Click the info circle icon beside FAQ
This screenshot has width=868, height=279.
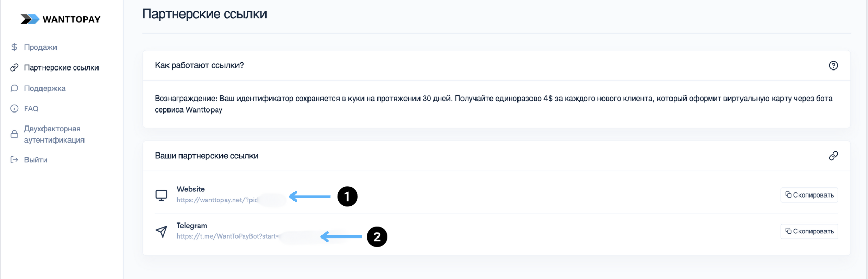(x=15, y=109)
